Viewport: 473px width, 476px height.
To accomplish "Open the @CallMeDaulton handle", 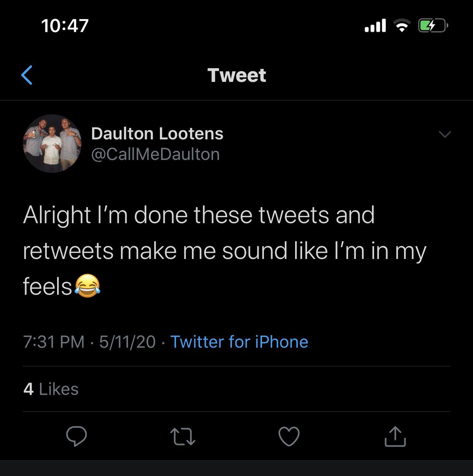I will (155, 154).
